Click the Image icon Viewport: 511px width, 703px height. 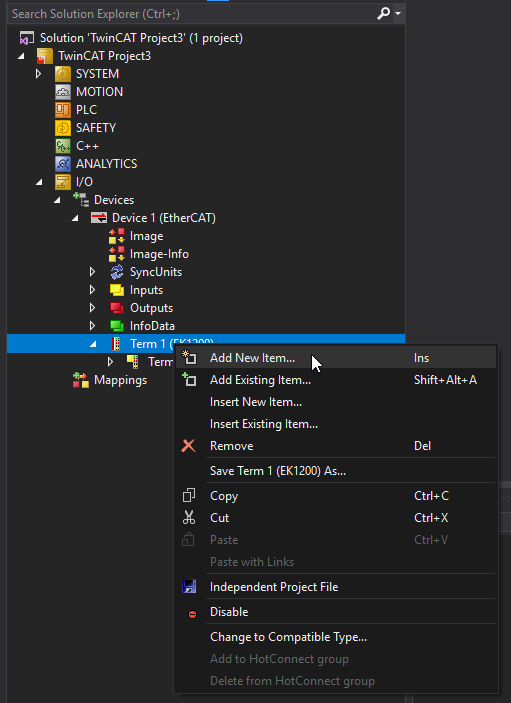(117, 236)
